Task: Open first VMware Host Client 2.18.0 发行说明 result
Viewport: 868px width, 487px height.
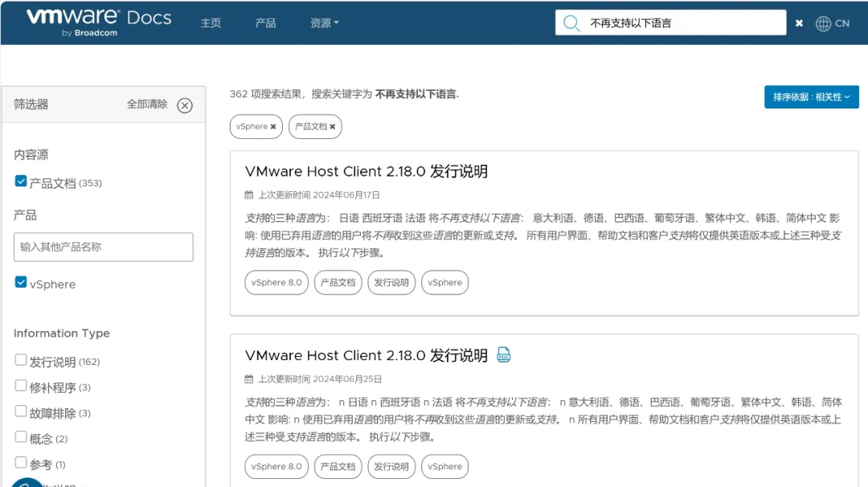Action: coord(366,171)
